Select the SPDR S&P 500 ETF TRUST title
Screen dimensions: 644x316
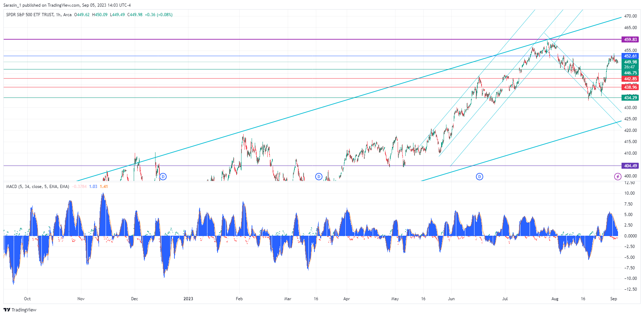30,15
